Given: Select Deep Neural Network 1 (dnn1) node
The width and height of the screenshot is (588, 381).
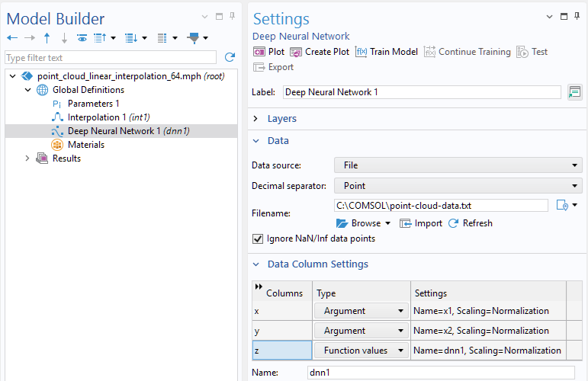Looking at the screenshot, I should click(x=129, y=131).
